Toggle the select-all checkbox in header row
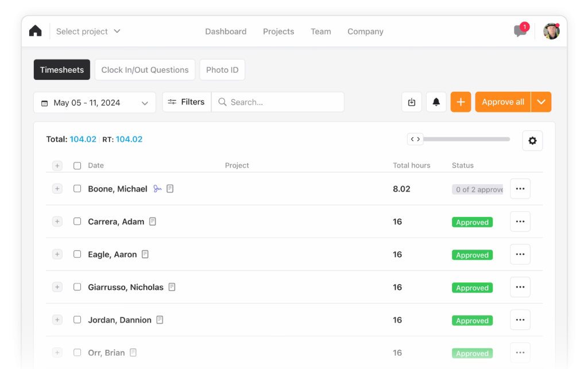The image size is (588, 369). coord(78,165)
